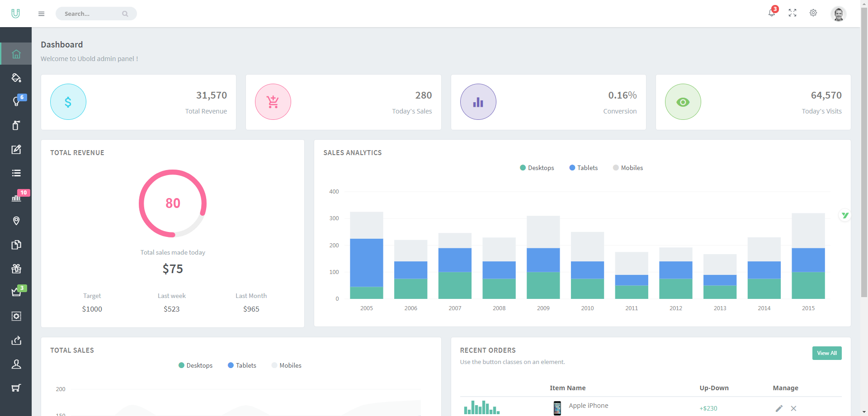Click the View All recent orders button

coord(827,353)
